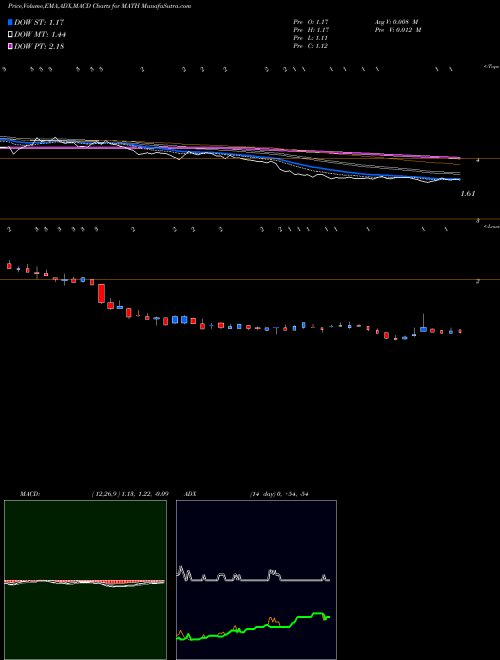Click the 'Pre L: 1.11' value
Image resolution: width=500 pixels, height=660 pixels.
click(x=311, y=38)
